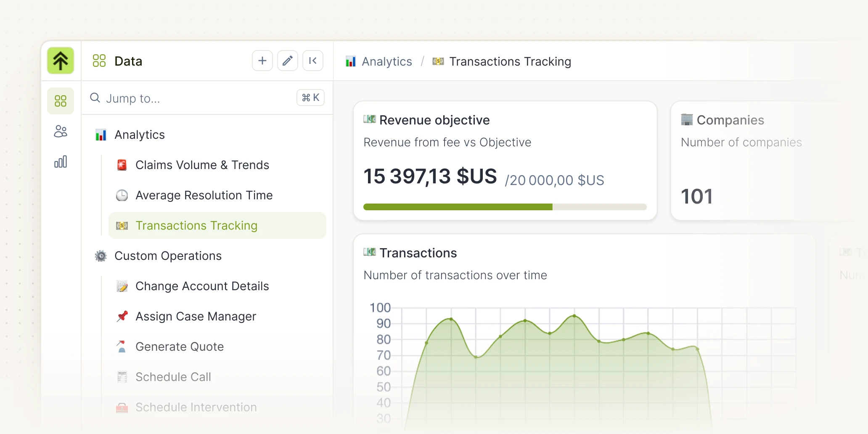Click the green arrow app logo
This screenshot has width=868, height=434.
click(61, 61)
